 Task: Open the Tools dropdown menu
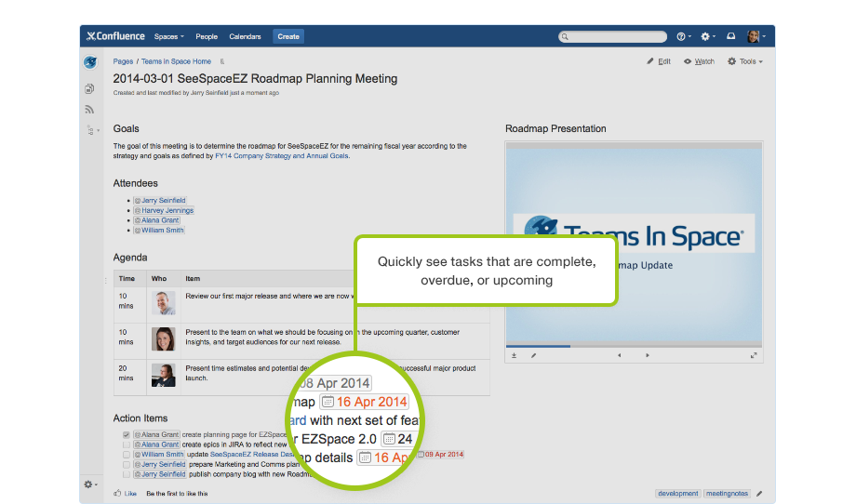745,61
